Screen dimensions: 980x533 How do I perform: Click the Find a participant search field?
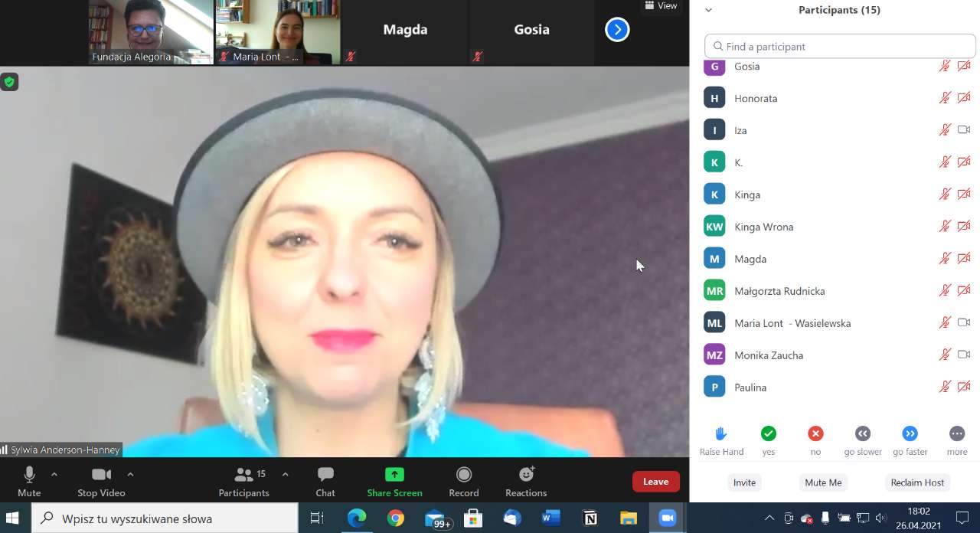(840, 47)
